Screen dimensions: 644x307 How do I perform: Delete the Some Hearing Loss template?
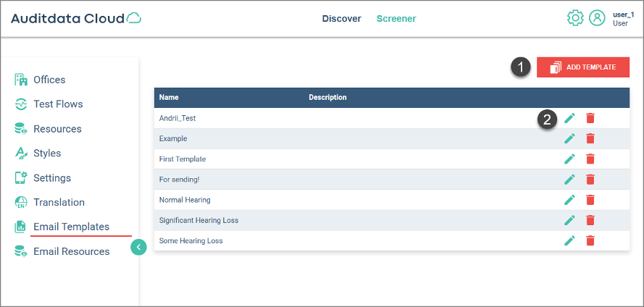[590, 240]
